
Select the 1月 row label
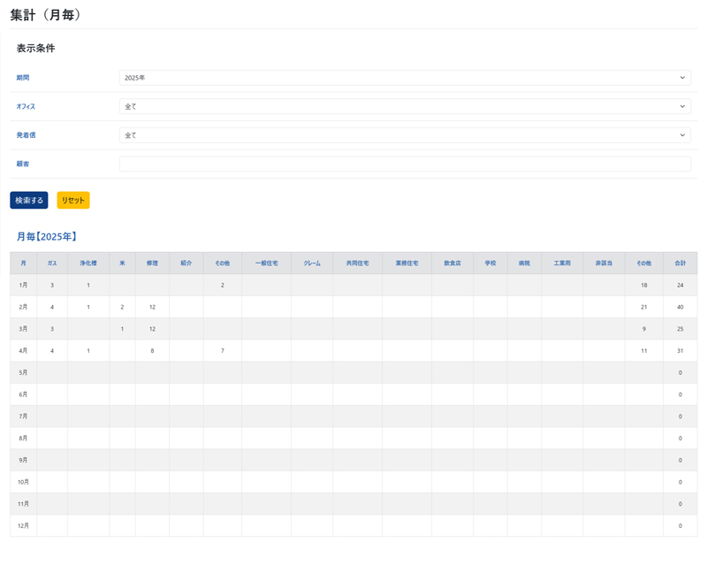(x=24, y=286)
